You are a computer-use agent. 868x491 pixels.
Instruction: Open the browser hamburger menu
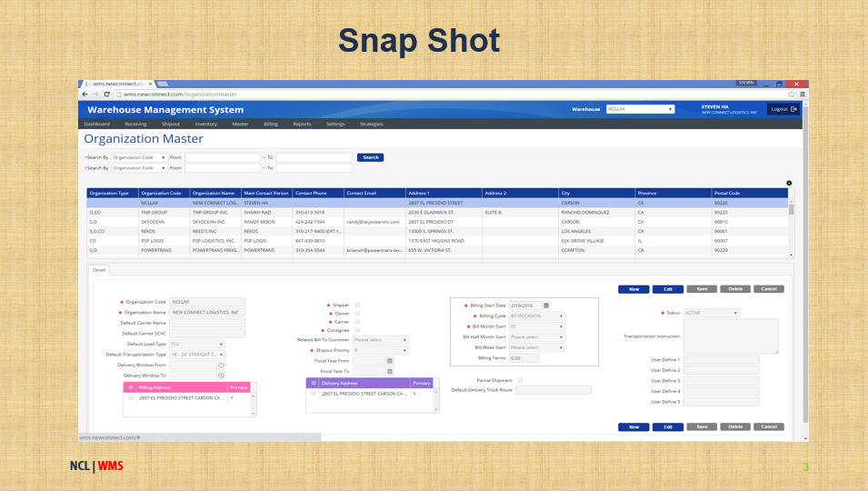[x=803, y=95]
